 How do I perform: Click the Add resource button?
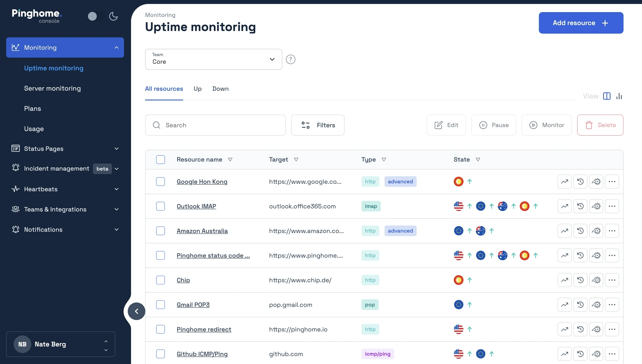[x=581, y=23]
